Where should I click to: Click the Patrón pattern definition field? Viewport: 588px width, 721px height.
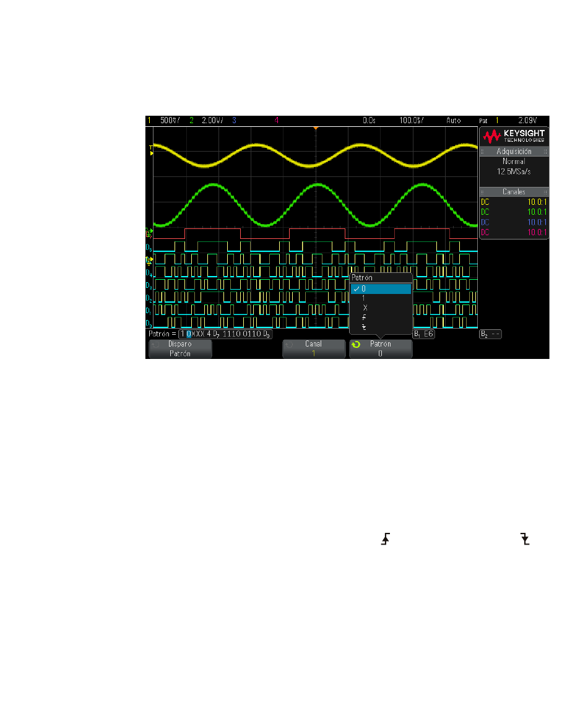tap(225, 334)
